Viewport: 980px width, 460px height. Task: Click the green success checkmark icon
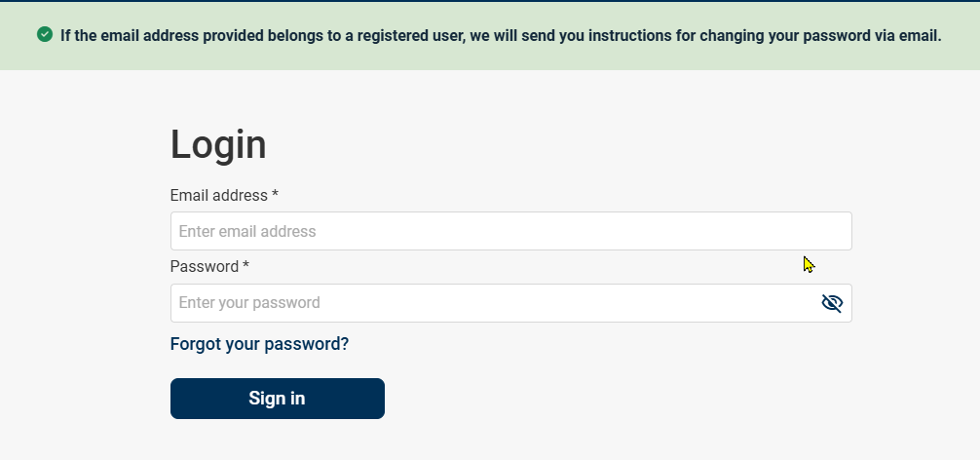(x=45, y=35)
